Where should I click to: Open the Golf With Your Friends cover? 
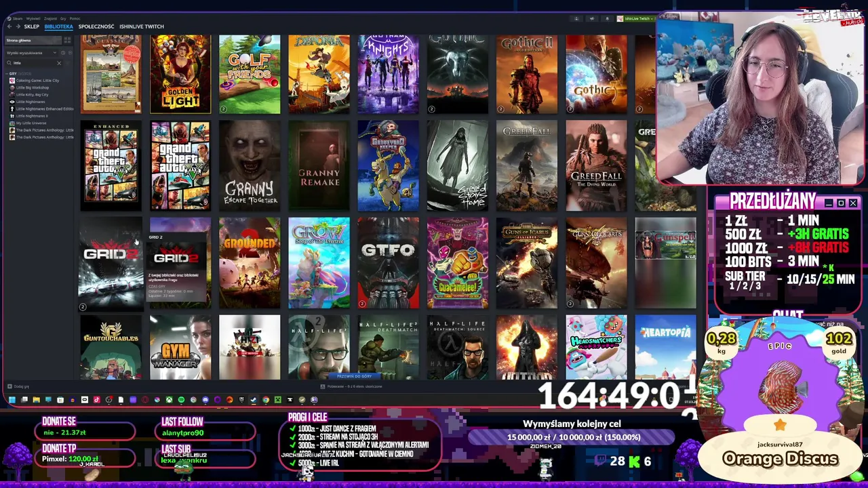[x=250, y=74]
